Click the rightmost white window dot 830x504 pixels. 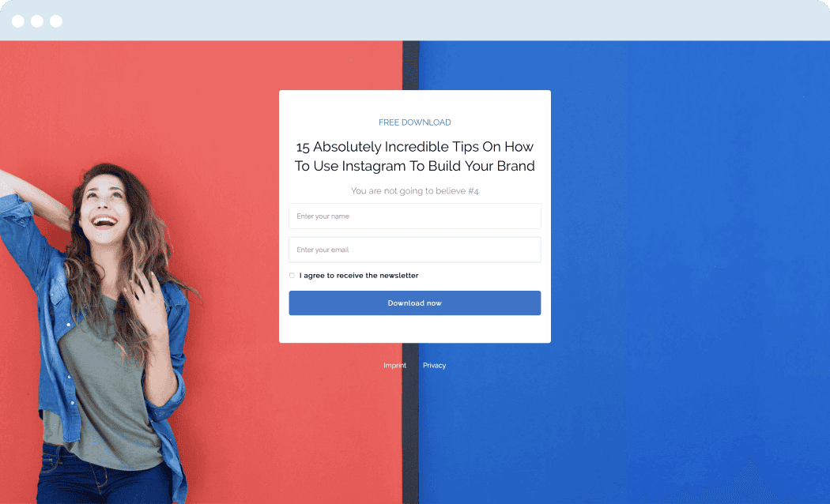click(56, 21)
